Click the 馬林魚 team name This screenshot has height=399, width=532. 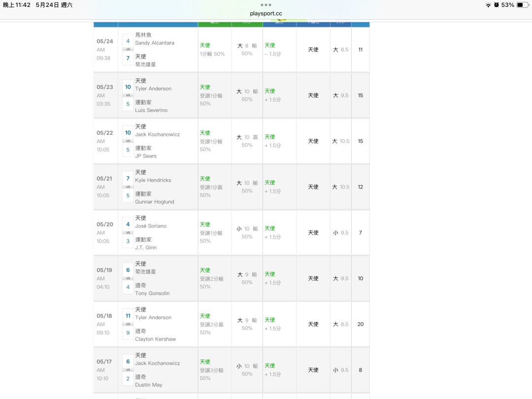[x=143, y=35]
